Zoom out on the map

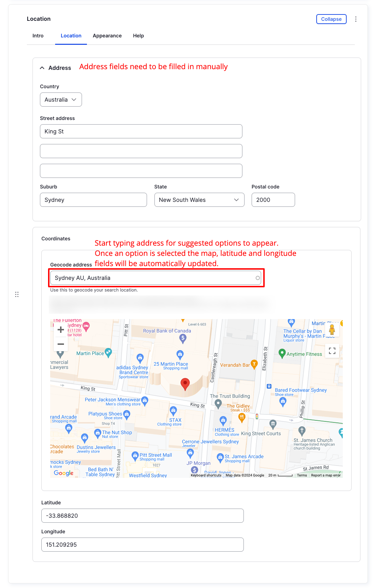61,344
